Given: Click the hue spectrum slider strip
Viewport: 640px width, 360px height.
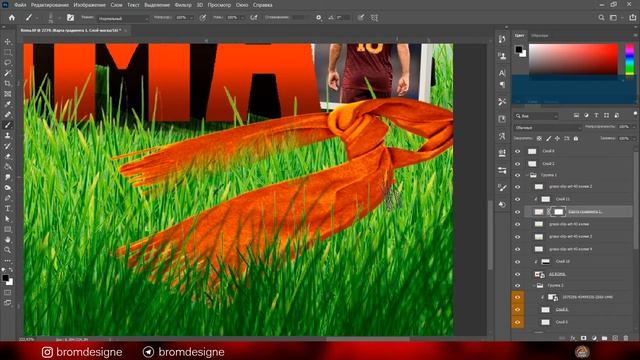Looking at the screenshot, I should (630, 59).
